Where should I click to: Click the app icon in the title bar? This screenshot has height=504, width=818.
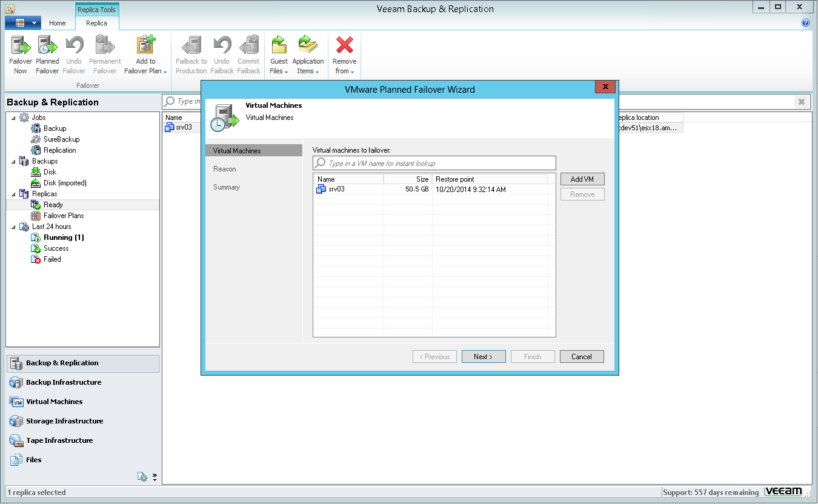coord(9,8)
